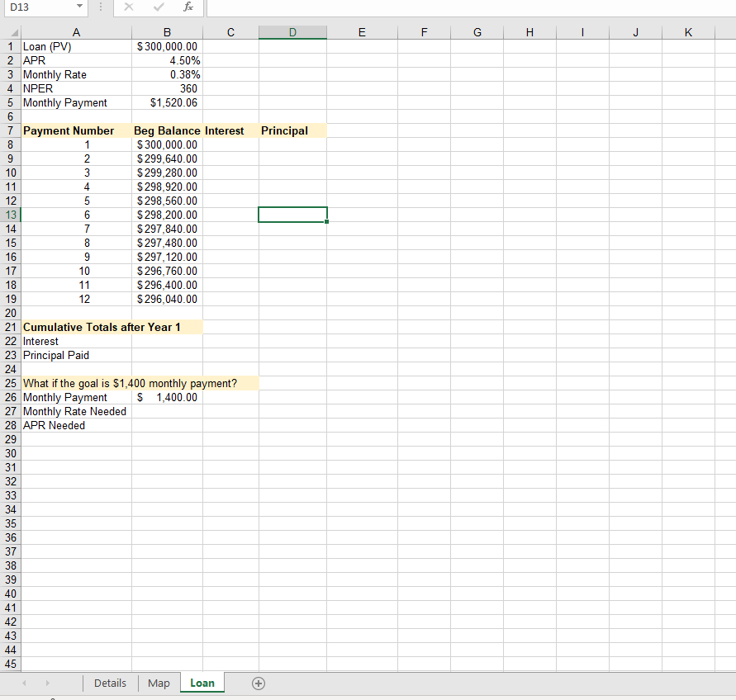Click the $297,480.00 balance cell
Screen dimensions: 736x700
(x=167, y=243)
